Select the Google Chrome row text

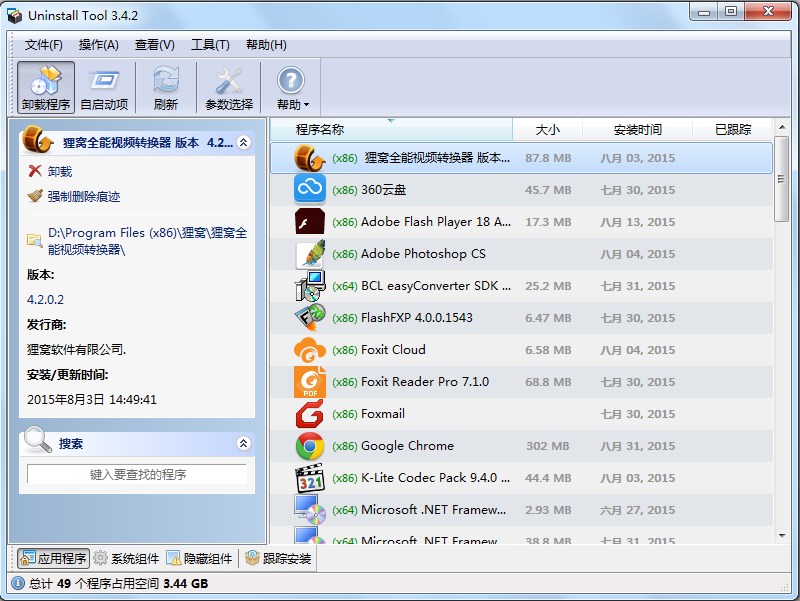click(x=407, y=446)
